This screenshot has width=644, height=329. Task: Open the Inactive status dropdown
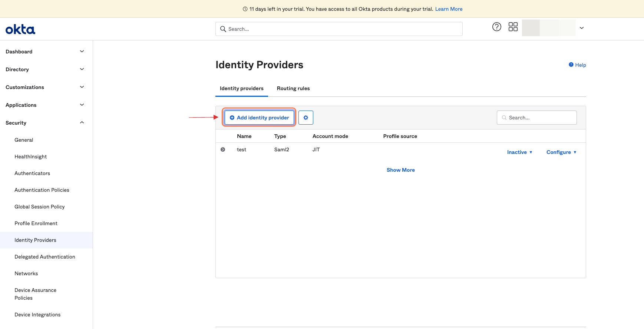coord(519,152)
